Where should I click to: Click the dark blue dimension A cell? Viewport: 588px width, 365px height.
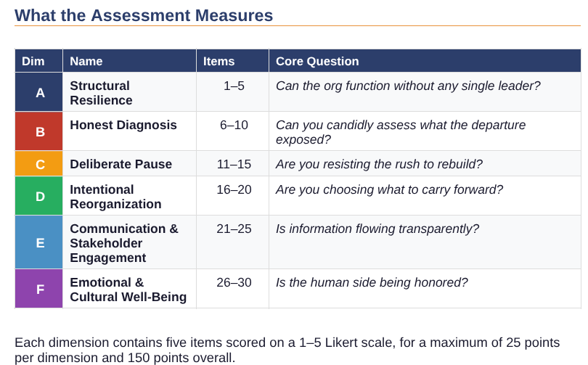click(40, 93)
